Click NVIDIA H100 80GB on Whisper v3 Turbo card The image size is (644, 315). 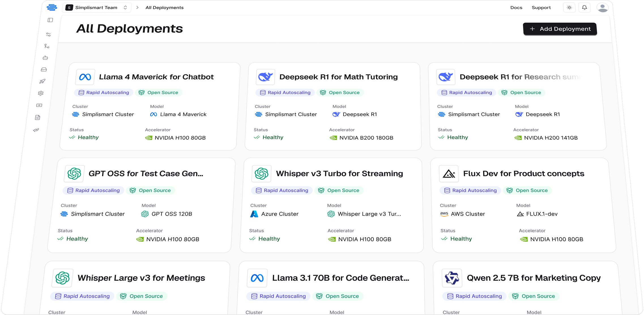360,239
